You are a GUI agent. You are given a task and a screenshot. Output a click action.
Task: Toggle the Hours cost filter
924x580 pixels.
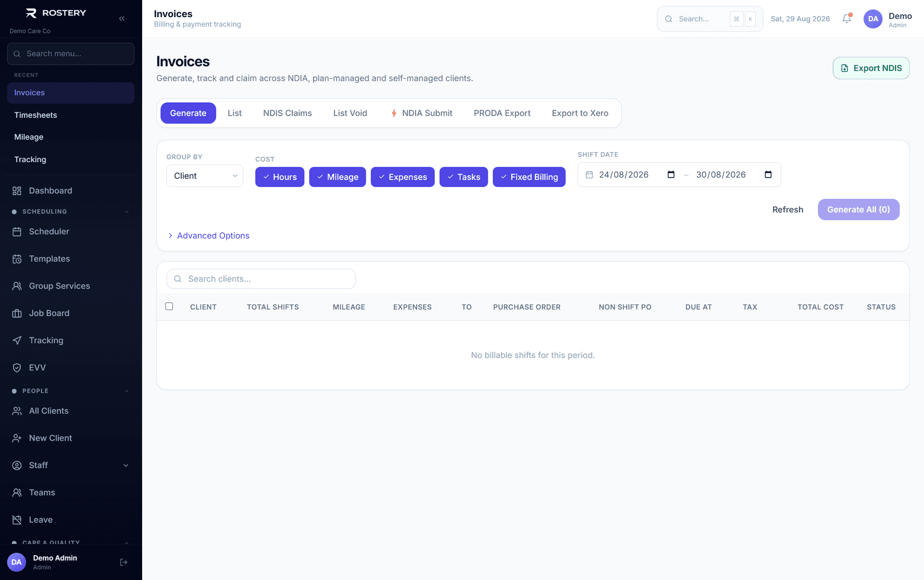(x=280, y=177)
